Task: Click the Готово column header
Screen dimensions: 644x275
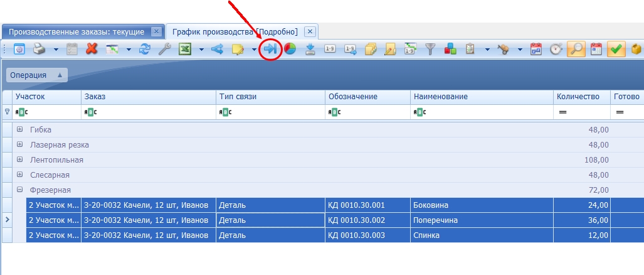Action: [x=627, y=97]
